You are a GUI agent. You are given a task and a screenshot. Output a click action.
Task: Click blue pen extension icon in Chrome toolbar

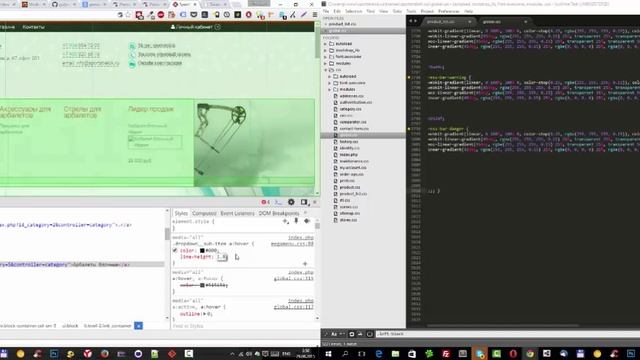click(x=304, y=15)
